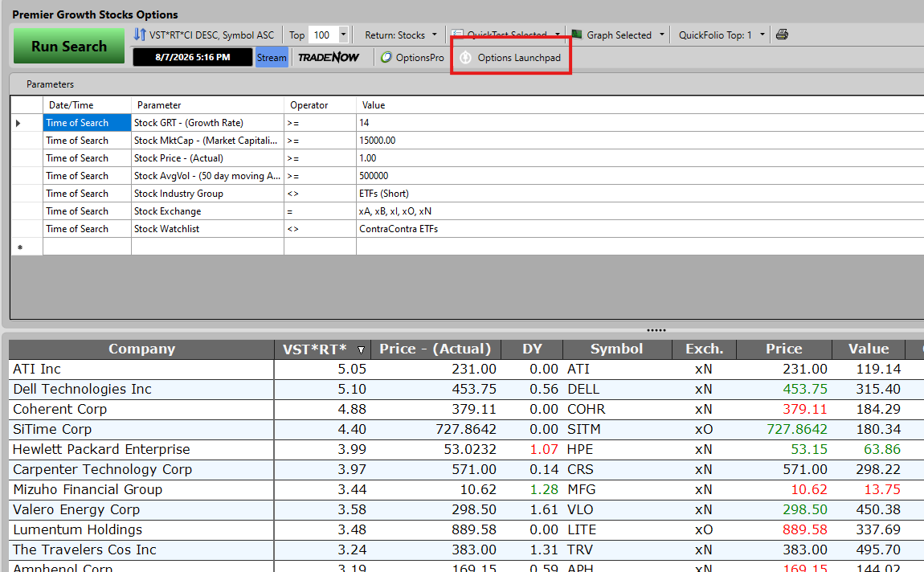Screen dimensions: 924x572
Task: Click the VST*RT* column sort arrow
Action: coord(361,350)
